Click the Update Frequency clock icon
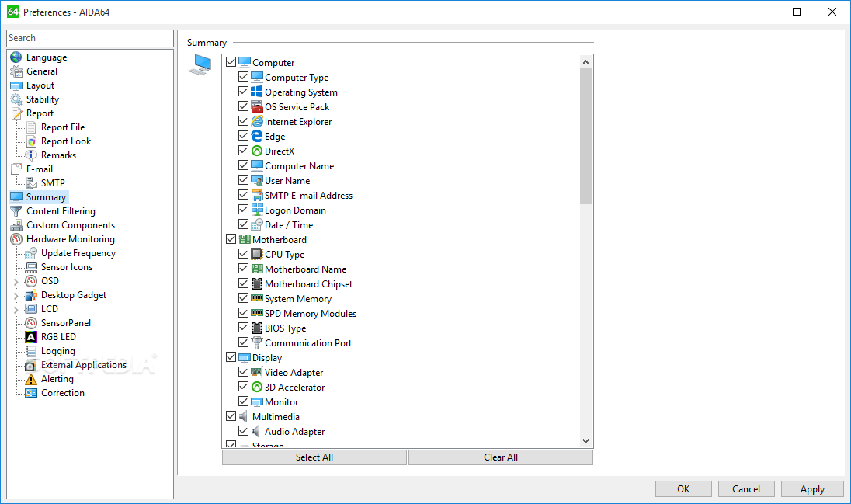The width and height of the screenshot is (851, 504). pyautogui.click(x=32, y=253)
